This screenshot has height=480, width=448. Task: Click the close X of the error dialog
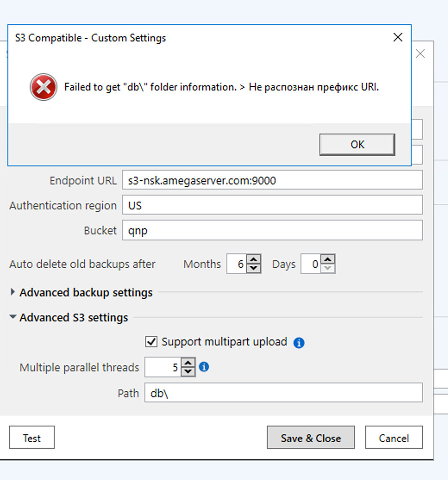(398, 37)
